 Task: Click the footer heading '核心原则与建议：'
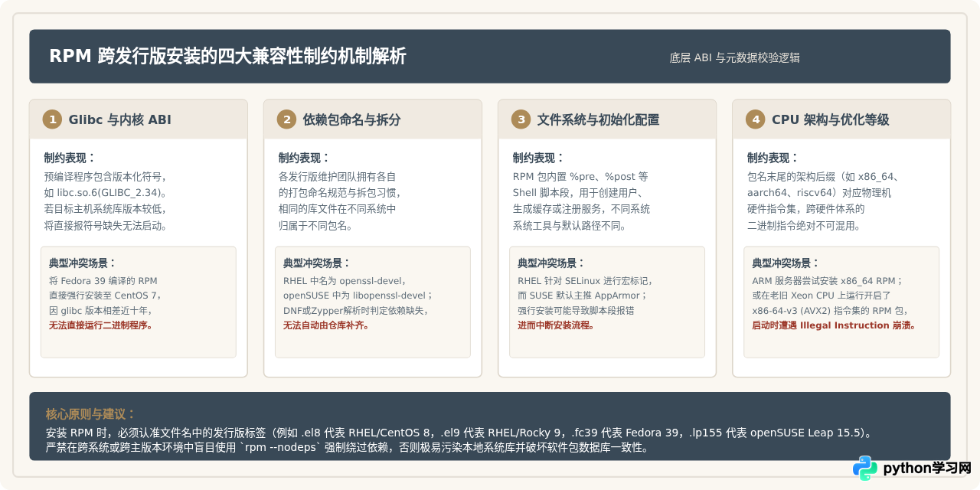coord(91,414)
